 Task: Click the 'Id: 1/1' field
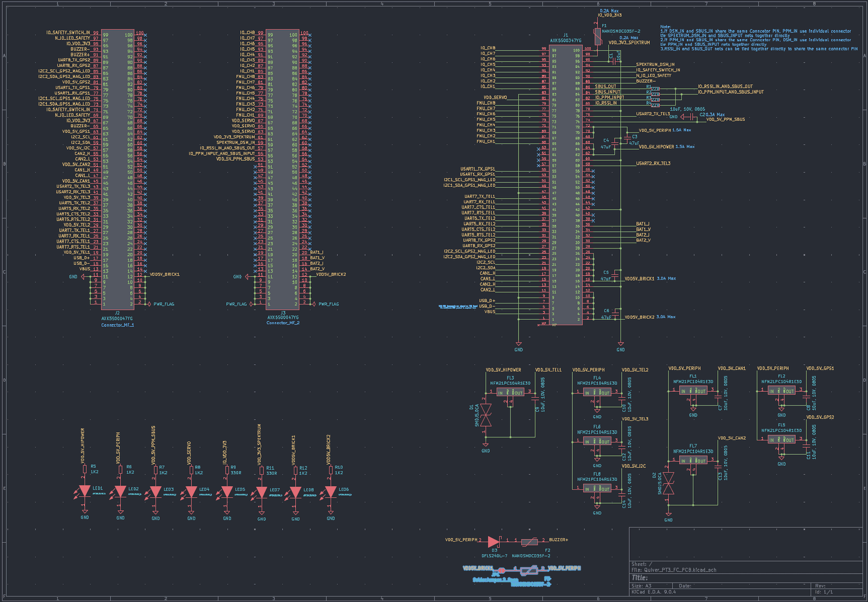click(824, 592)
